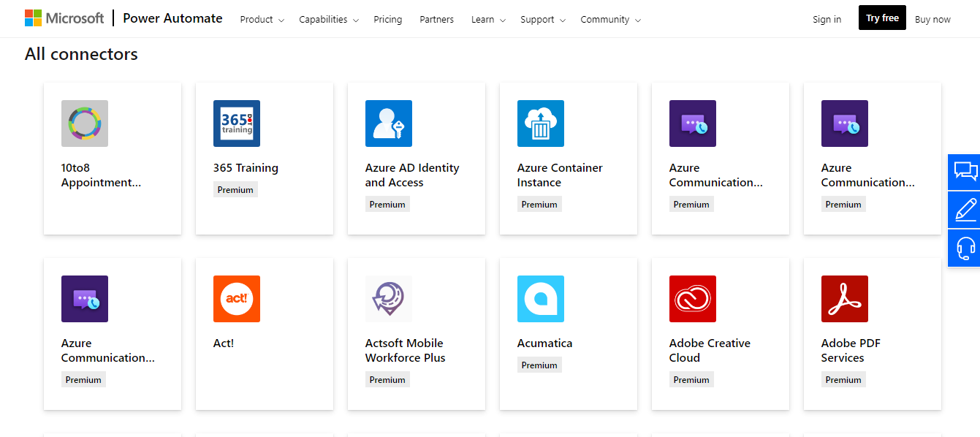Open the Azure Container Instance connector icon
The height and width of the screenshot is (437, 980).
pyautogui.click(x=540, y=123)
